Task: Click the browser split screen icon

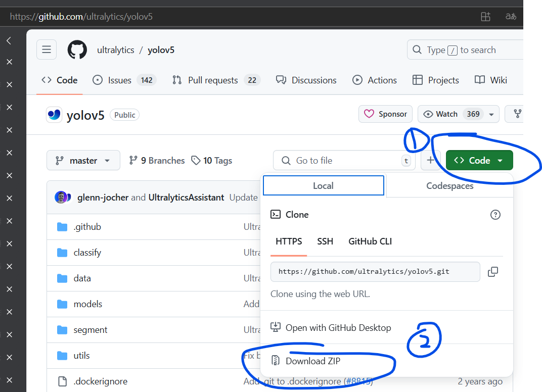Action: click(486, 16)
